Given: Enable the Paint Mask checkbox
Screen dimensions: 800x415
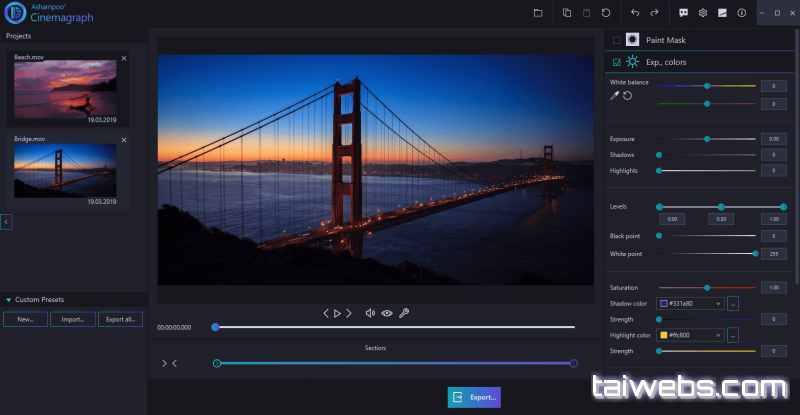Looking at the screenshot, I should click(x=616, y=40).
